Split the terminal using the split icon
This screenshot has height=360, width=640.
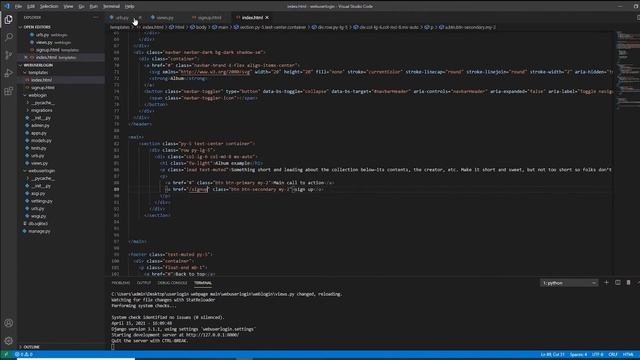point(618,282)
